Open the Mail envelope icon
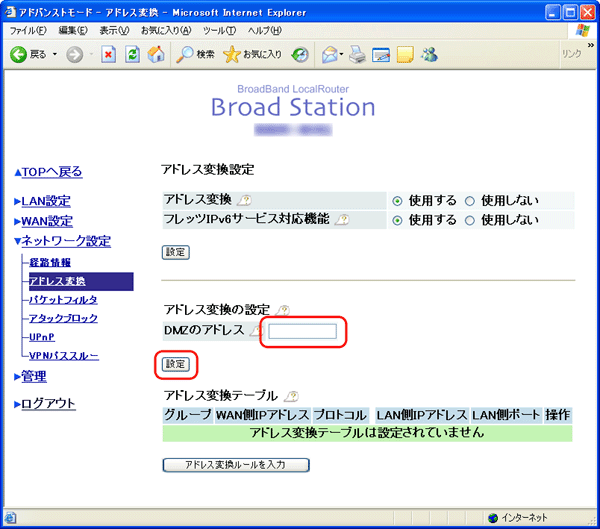 point(329,55)
